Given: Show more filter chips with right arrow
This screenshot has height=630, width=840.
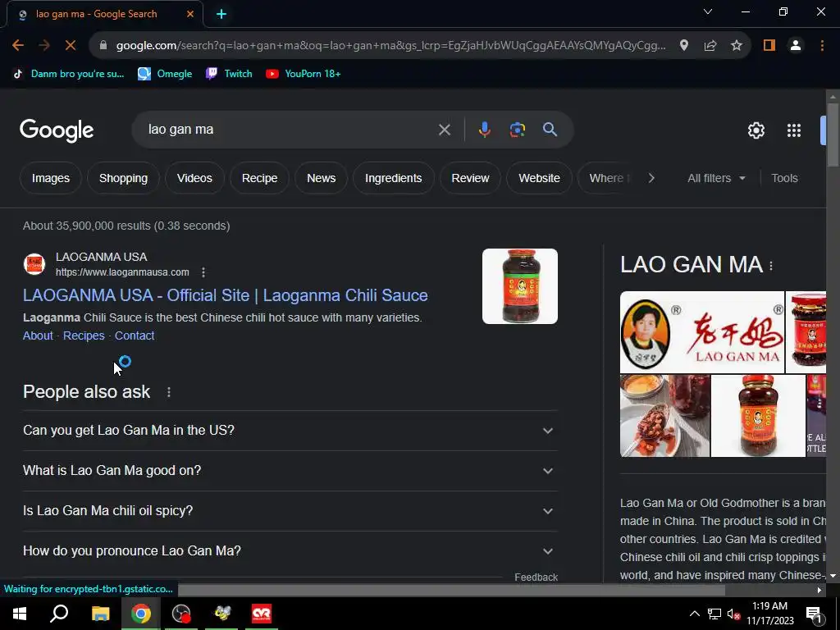Looking at the screenshot, I should pos(651,178).
